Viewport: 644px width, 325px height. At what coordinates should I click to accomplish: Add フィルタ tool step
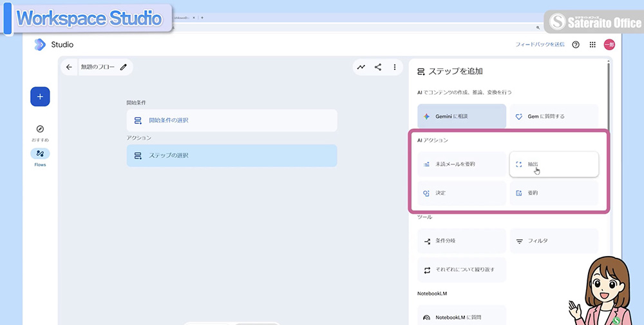point(554,241)
